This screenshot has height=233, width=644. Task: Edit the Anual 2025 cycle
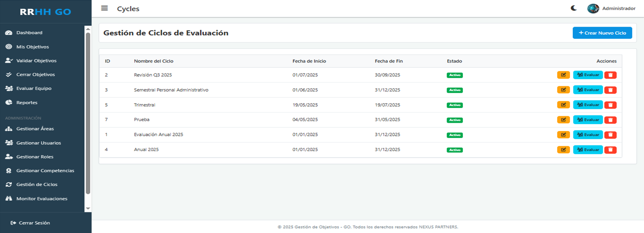click(x=563, y=150)
